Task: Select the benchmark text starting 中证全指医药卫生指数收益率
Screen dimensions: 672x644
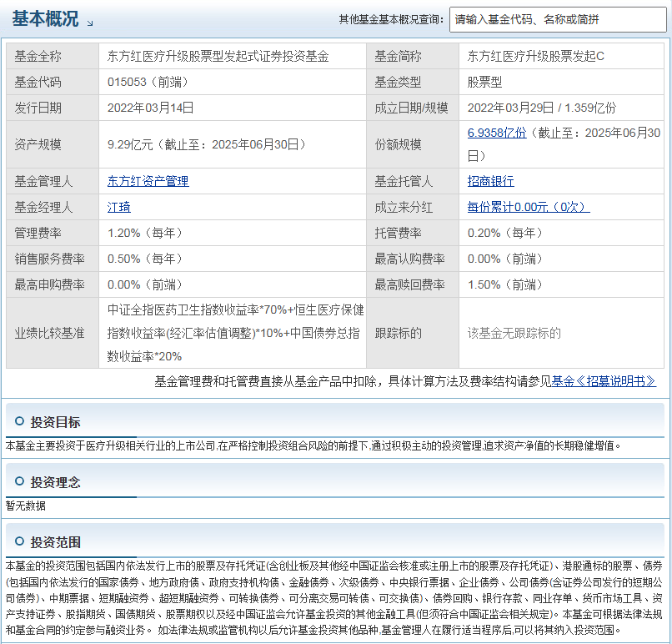Action: tap(235, 333)
